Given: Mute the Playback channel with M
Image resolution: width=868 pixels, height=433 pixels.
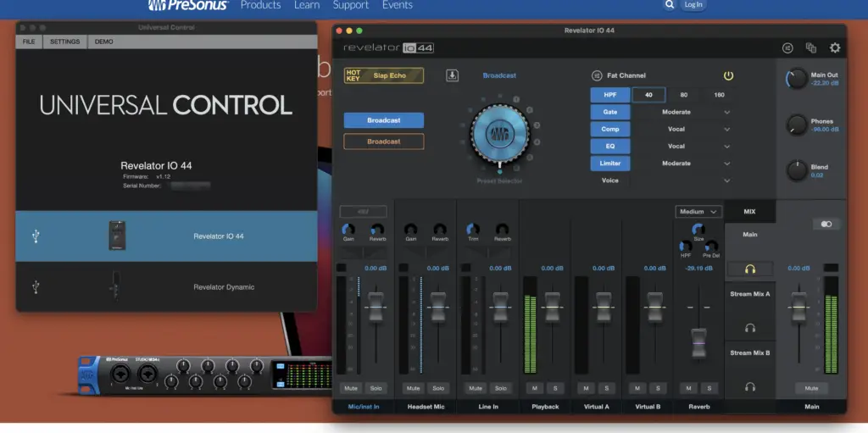Looking at the screenshot, I should [x=535, y=388].
